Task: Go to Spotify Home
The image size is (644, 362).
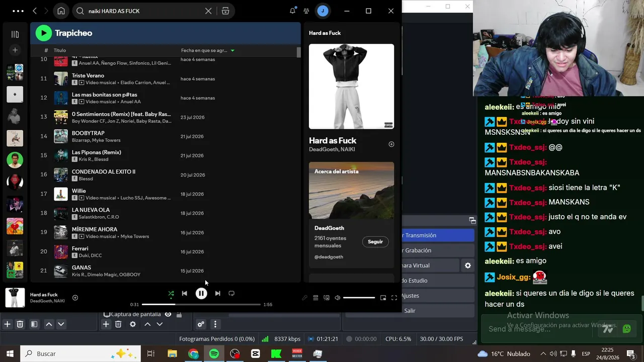Action: tap(61, 11)
